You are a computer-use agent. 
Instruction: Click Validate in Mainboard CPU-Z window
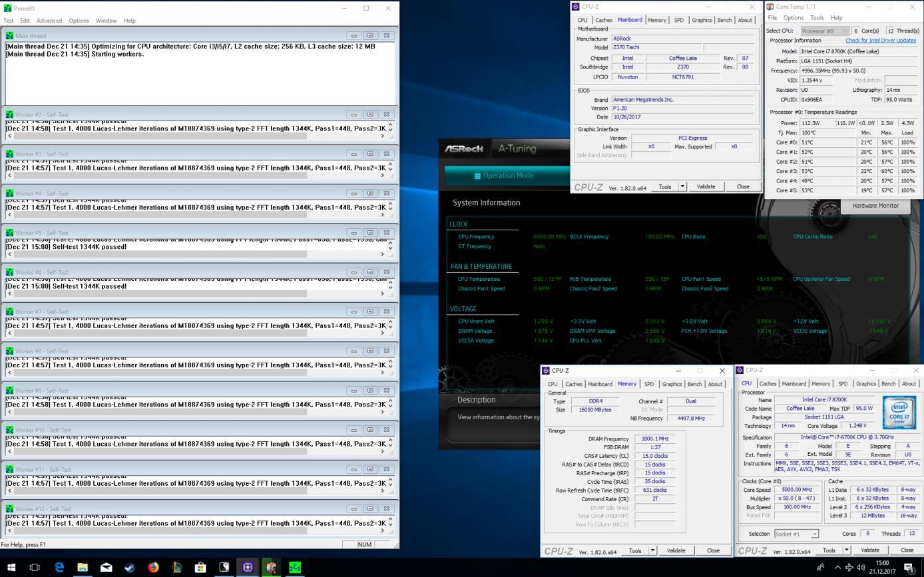coord(706,187)
